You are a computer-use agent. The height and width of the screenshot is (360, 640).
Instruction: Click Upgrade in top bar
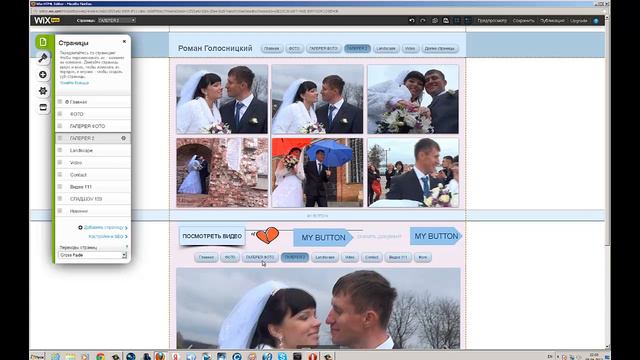click(579, 20)
